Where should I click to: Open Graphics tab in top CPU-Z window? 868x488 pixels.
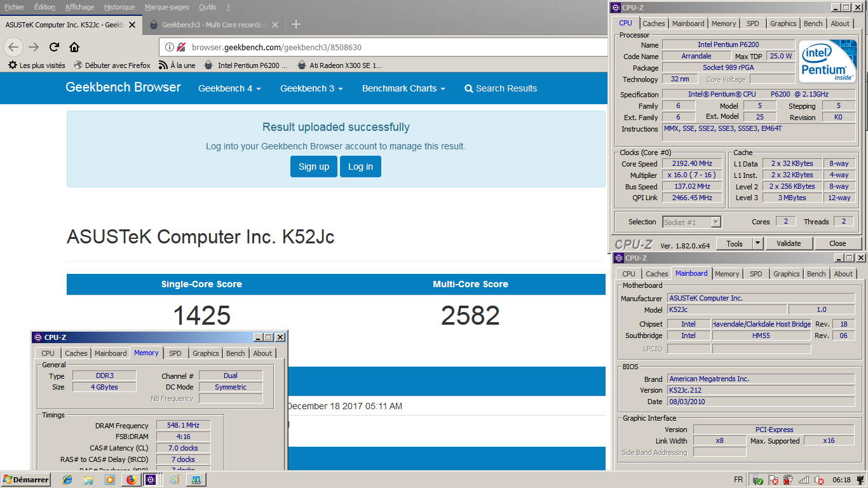(x=783, y=24)
